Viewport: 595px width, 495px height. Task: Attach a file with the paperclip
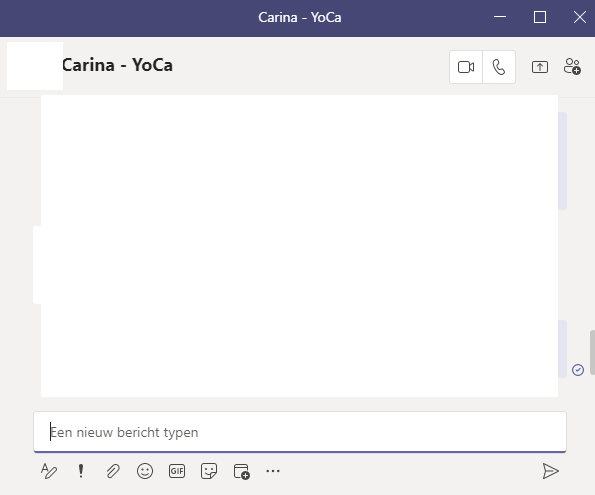pos(113,471)
